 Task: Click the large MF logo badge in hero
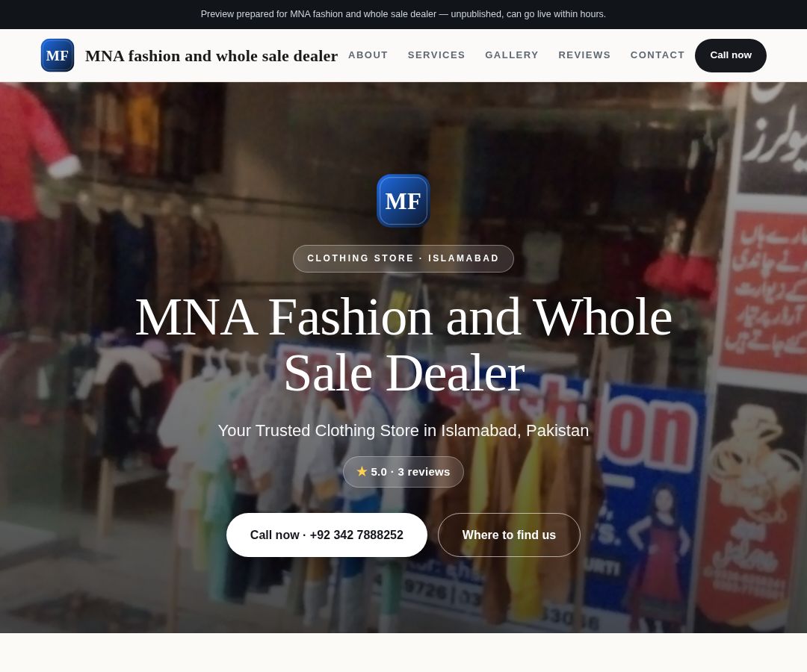403,201
